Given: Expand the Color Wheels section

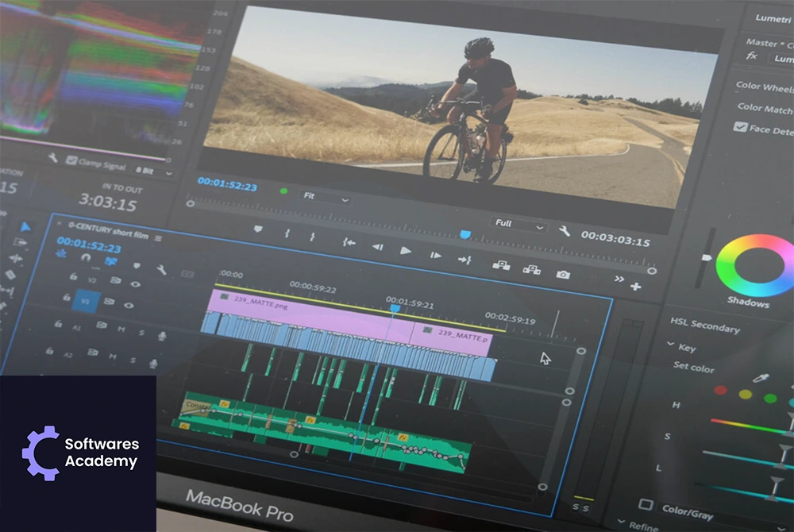Looking at the screenshot, I should [764, 87].
